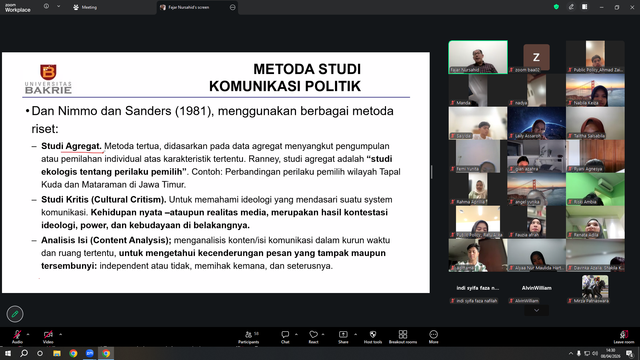Open video options arrow next to Video
Image resolution: width=640 pixels, height=360 pixels.
[x=60, y=334]
